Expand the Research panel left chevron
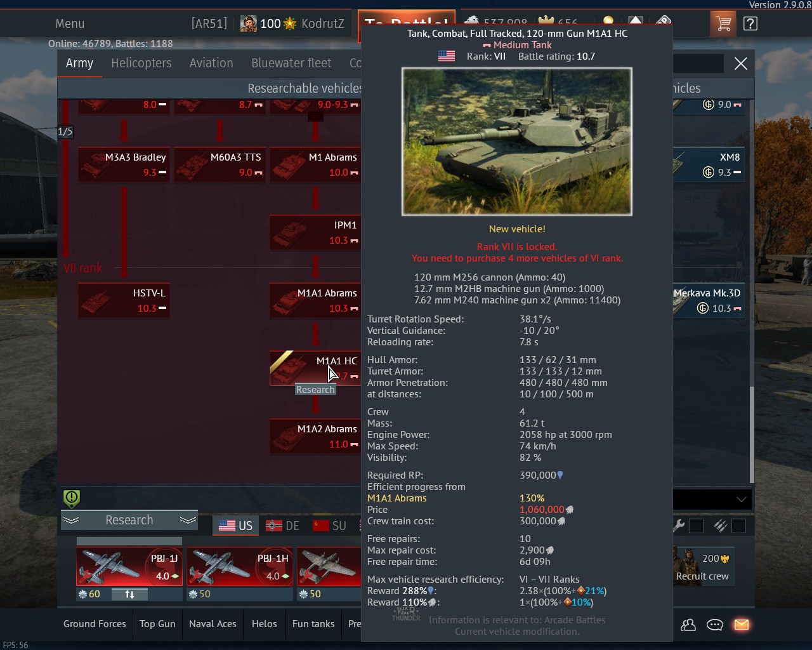This screenshot has width=812, height=650. [72, 521]
